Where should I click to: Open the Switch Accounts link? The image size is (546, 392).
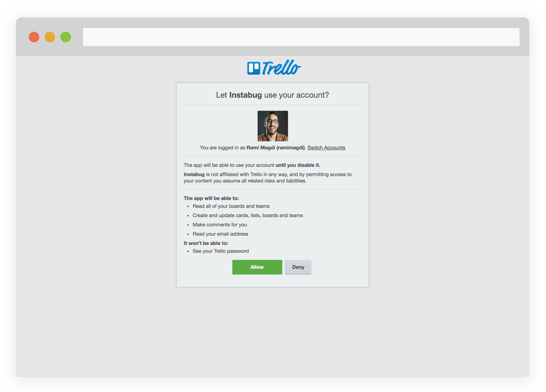click(x=326, y=148)
